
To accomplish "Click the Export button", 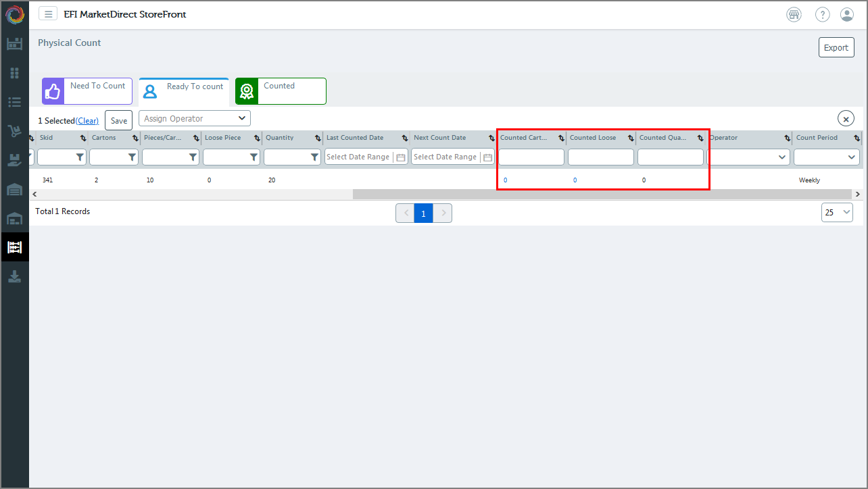I will [836, 48].
